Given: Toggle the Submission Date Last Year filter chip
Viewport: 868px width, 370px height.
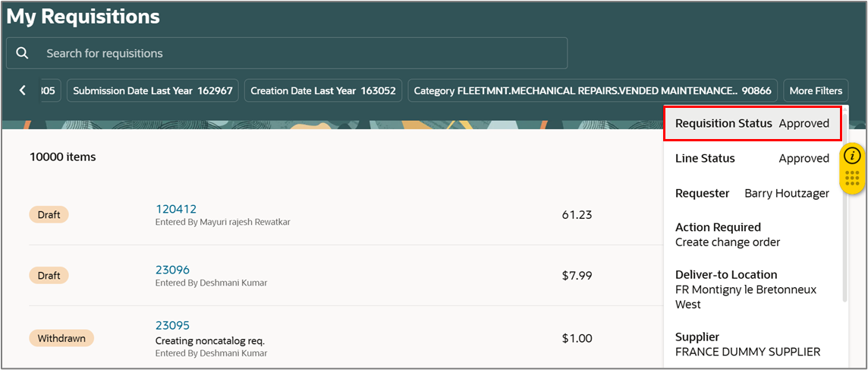Looking at the screenshot, I should [x=153, y=90].
